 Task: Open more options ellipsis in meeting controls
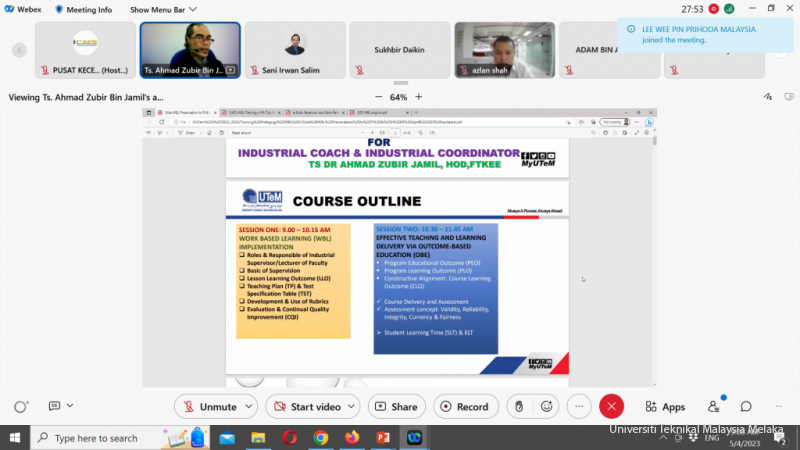579,407
